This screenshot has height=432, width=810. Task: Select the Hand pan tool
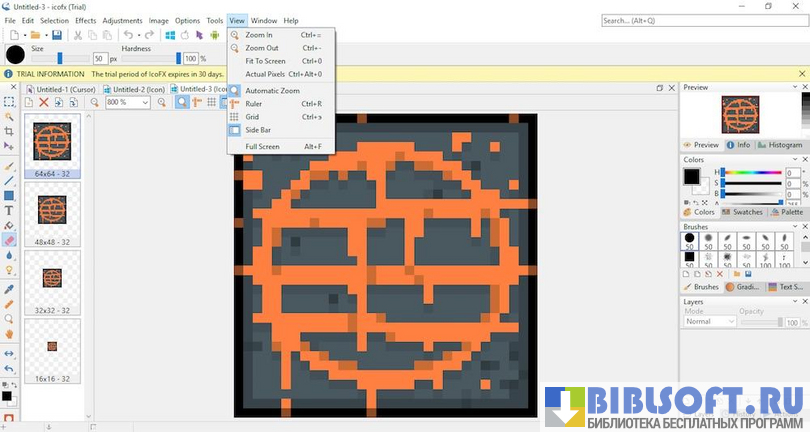point(9,333)
